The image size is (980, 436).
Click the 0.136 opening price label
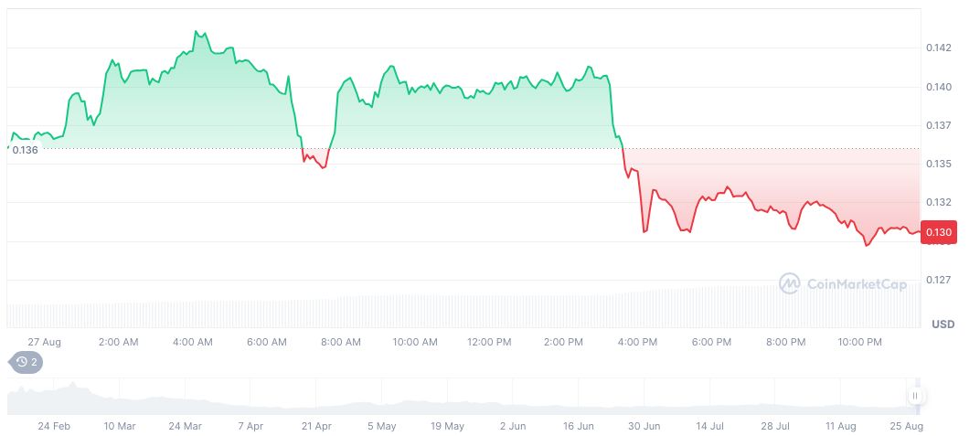(x=25, y=150)
